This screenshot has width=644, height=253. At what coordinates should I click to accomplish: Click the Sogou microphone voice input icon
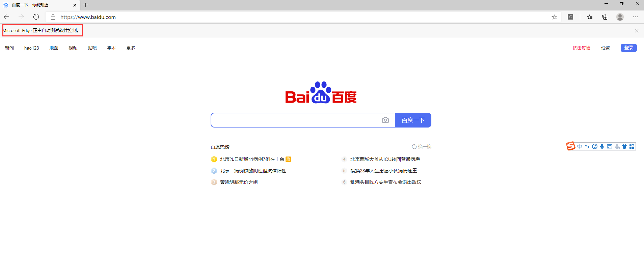602,146
